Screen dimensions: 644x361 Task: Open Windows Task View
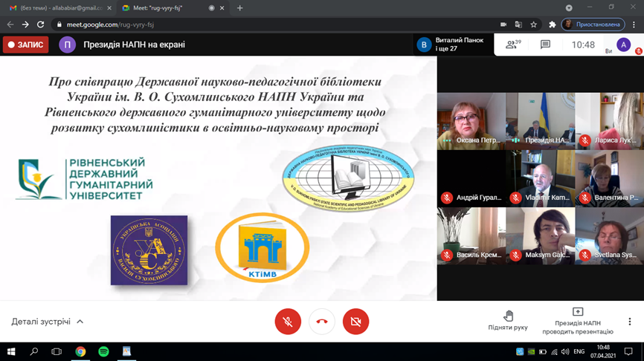(57, 351)
